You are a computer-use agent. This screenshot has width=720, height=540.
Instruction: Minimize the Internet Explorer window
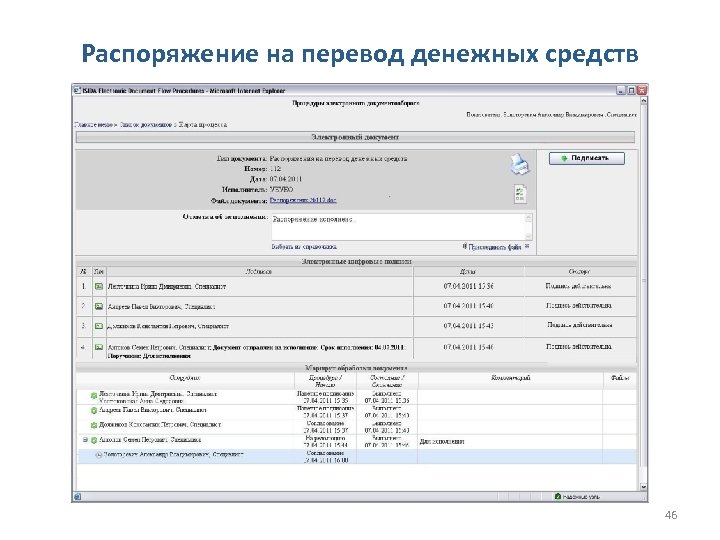click(621, 90)
